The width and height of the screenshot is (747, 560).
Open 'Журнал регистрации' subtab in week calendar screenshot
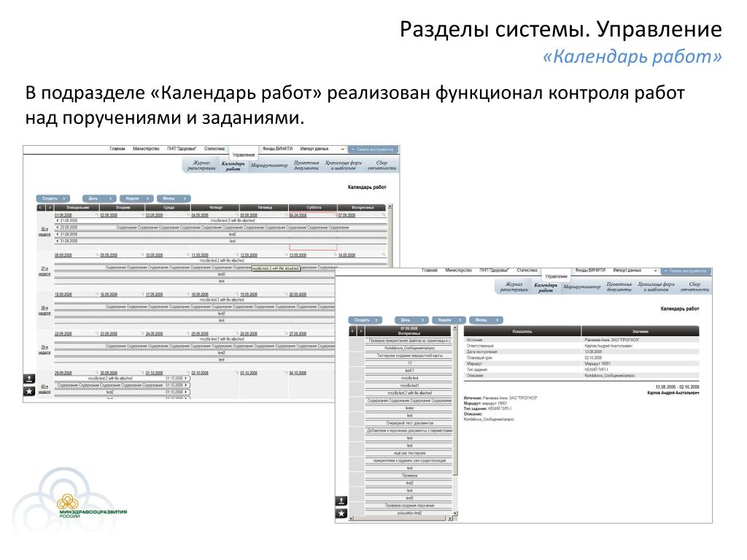pos(201,166)
